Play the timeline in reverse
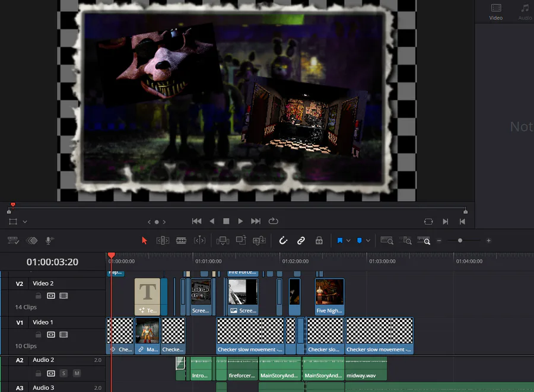The image size is (534, 392). coord(212,221)
